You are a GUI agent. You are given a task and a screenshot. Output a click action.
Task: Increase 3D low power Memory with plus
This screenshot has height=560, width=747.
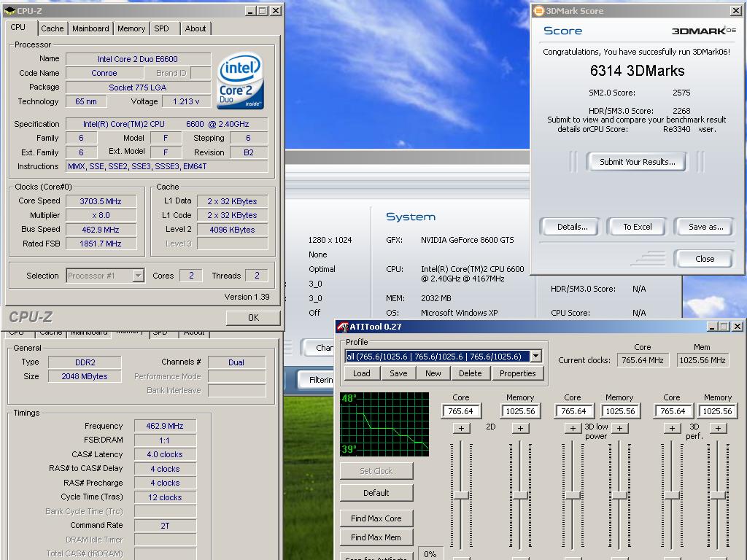(x=619, y=428)
